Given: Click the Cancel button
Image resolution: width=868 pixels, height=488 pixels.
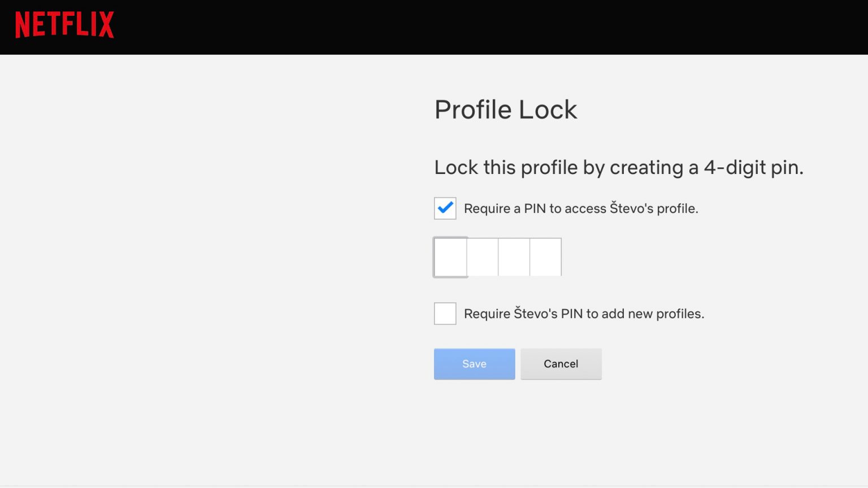Looking at the screenshot, I should tap(561, 364).
